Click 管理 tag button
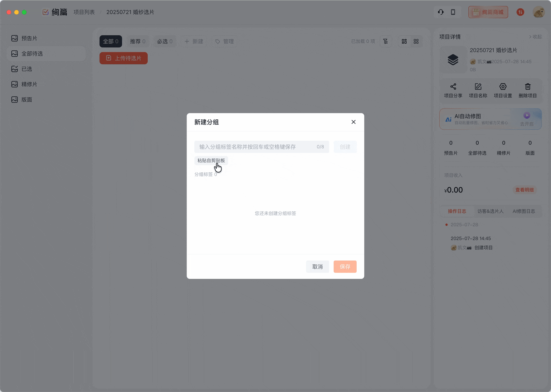551x392 pixels. click(x=224, y=42)
